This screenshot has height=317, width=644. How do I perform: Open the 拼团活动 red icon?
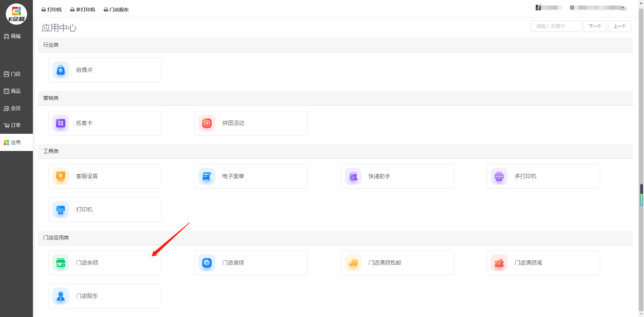(x=207, y=123)
